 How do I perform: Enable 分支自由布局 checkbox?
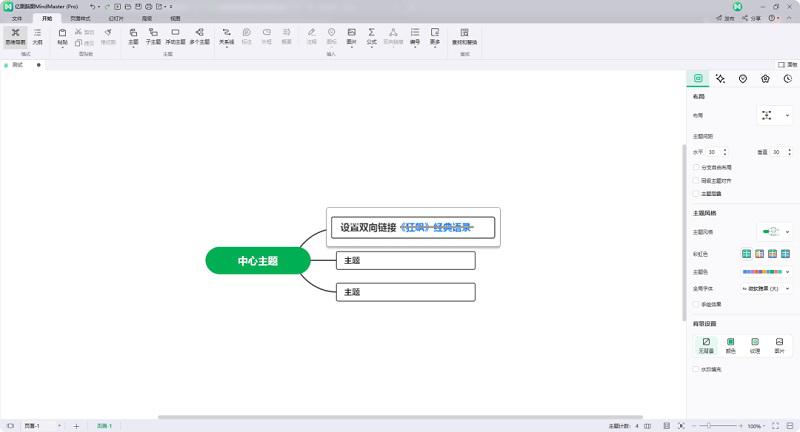[x=696, y=167]
